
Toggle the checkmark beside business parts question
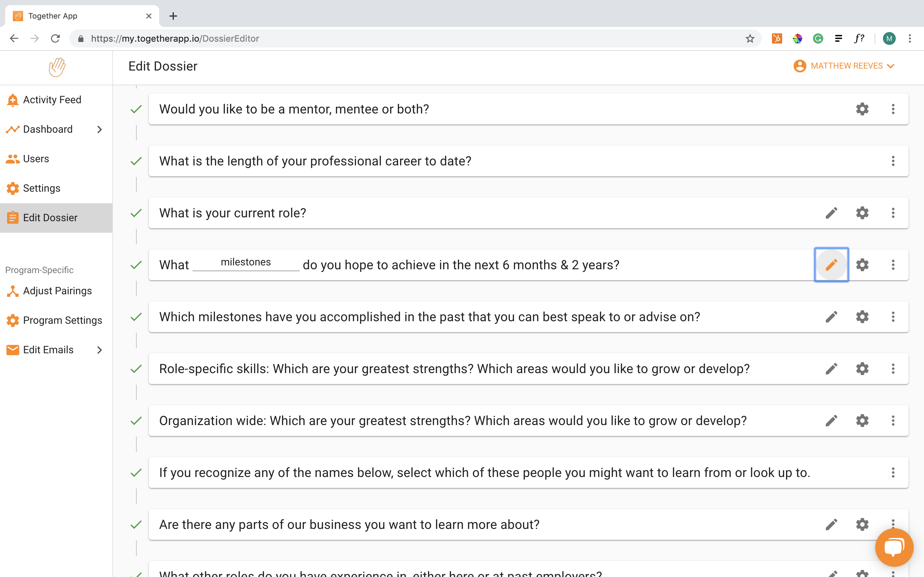coord(136,525)
